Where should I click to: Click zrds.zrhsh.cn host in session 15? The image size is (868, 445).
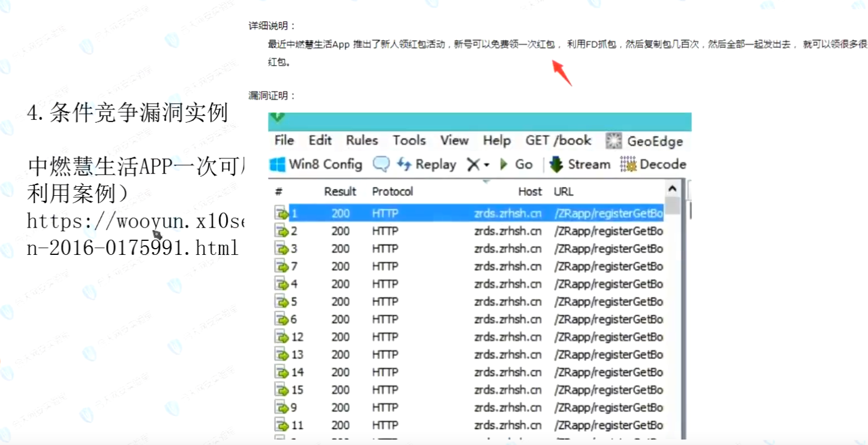tap(508, 390)
